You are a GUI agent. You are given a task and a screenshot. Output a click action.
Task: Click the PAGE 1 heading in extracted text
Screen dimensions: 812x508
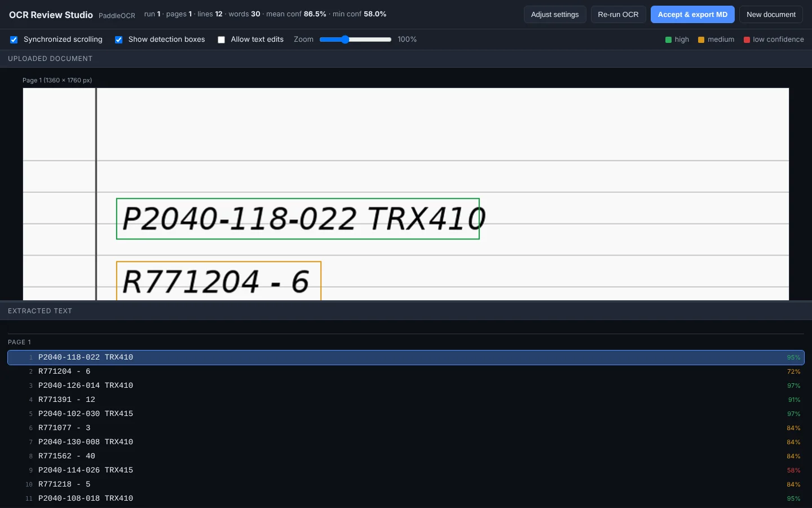pyautogui.click(x=20, y=342)
